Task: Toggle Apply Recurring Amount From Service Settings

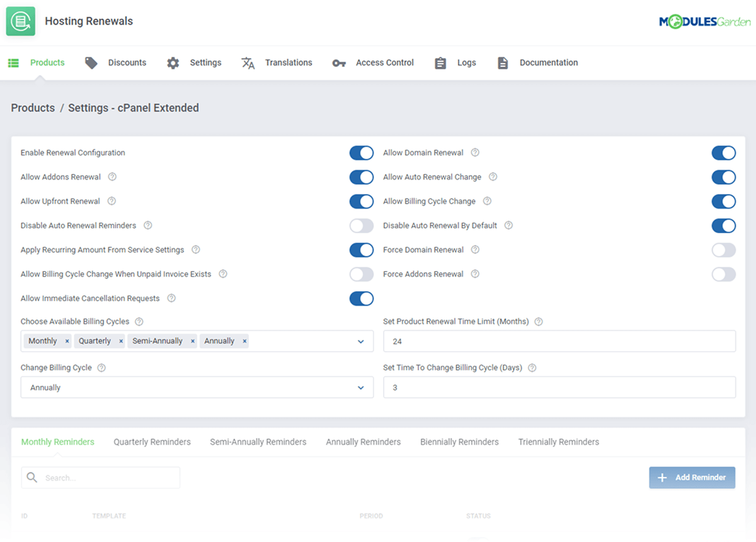Action: pyautogui.click(x=362, y=250)
